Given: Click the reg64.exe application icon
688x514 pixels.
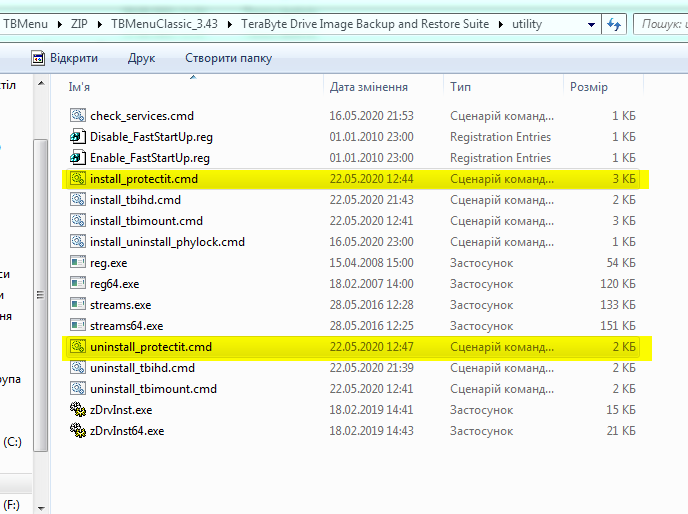Looking at the screenshot, I should (x=78, y=284).
